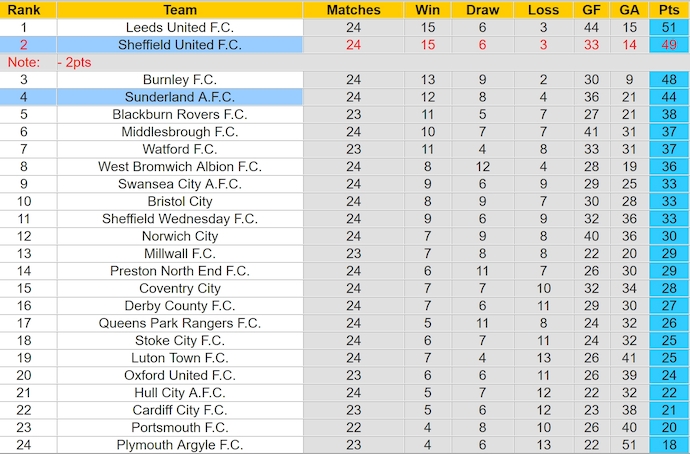The width and height of the screenshot is (690, 454).
Task: Click the Pts column header
Action: [669, 10]
